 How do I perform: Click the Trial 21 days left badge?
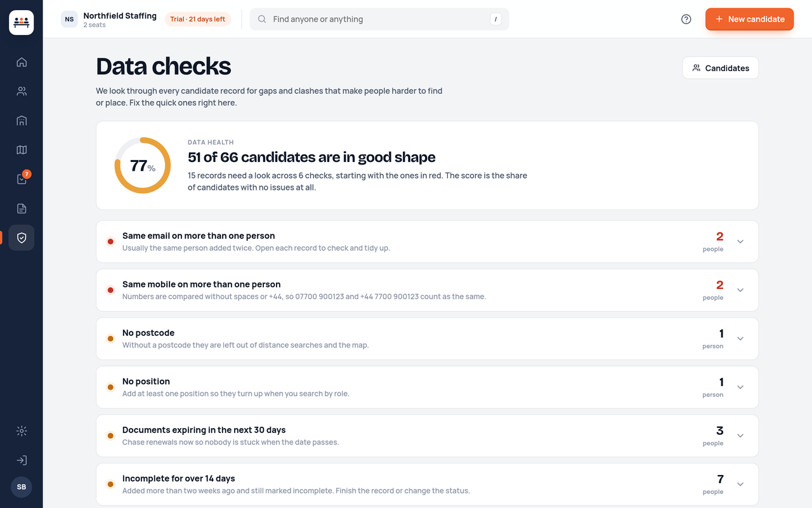tap(198, 19)
